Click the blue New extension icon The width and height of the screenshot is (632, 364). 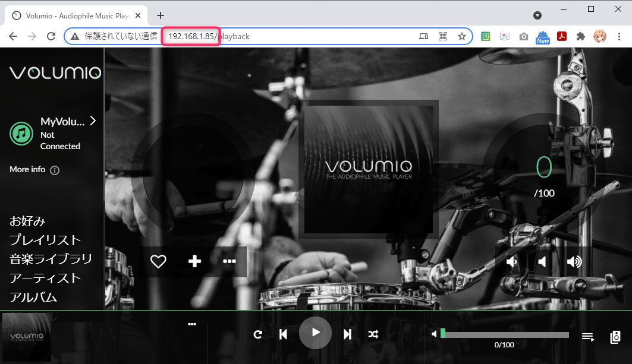[542, 37]
